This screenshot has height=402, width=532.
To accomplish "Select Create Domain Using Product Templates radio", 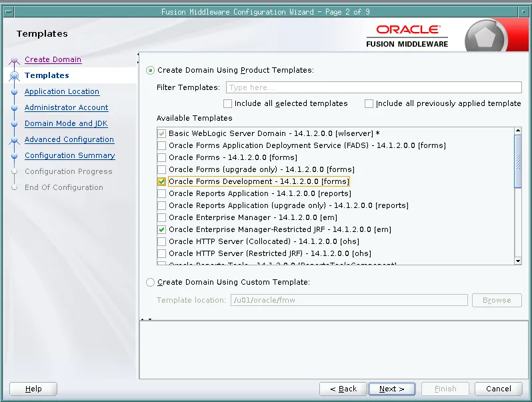I will [150, 70].
